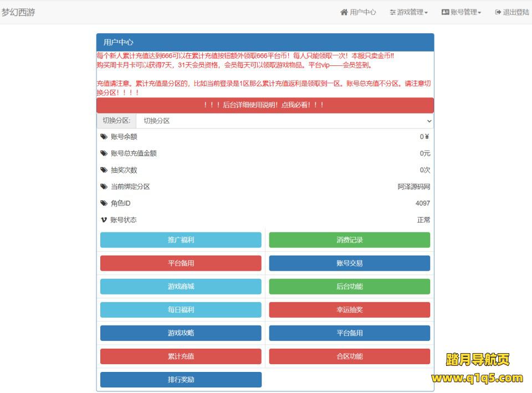
Task: Select the 排行奖励 button
Action: pos(181,380)
